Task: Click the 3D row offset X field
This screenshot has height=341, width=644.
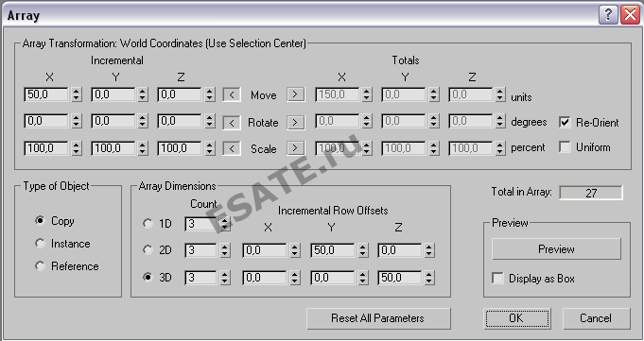Action: point(265,278)
